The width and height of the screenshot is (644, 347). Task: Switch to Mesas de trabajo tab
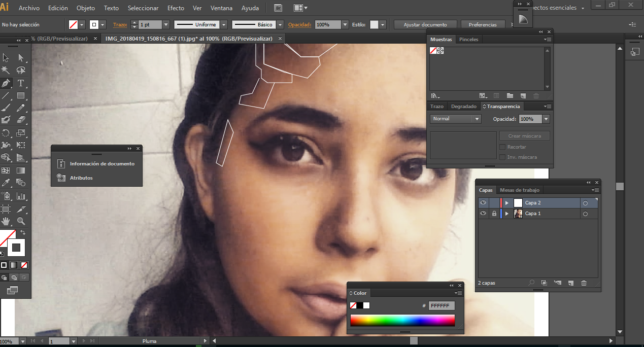pyautogui.click(x=519, y=190)
